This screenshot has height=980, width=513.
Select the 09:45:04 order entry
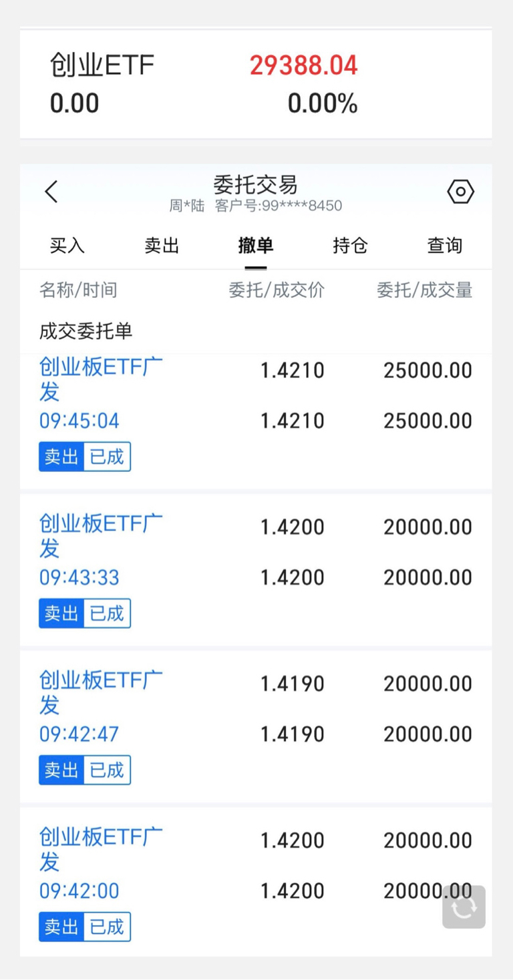[x=256, y=421]
